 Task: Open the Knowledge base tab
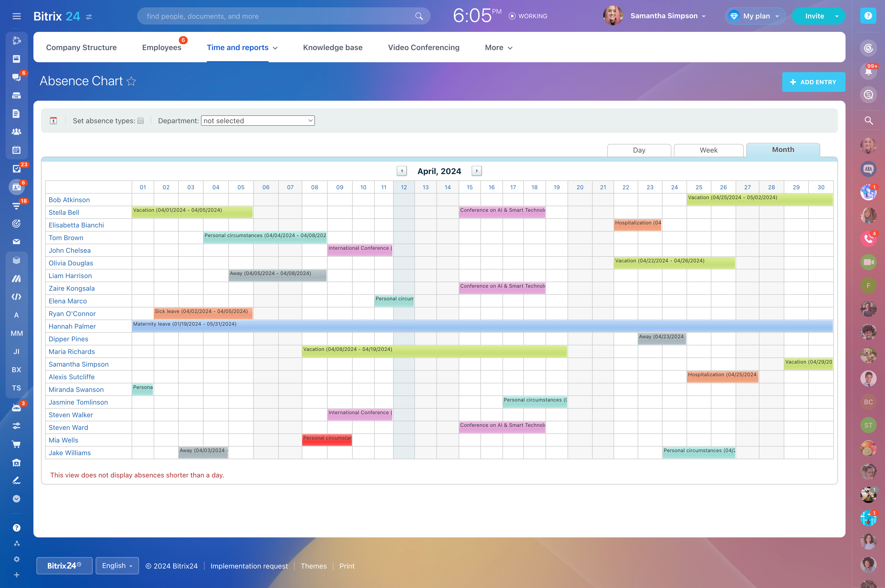332,48
